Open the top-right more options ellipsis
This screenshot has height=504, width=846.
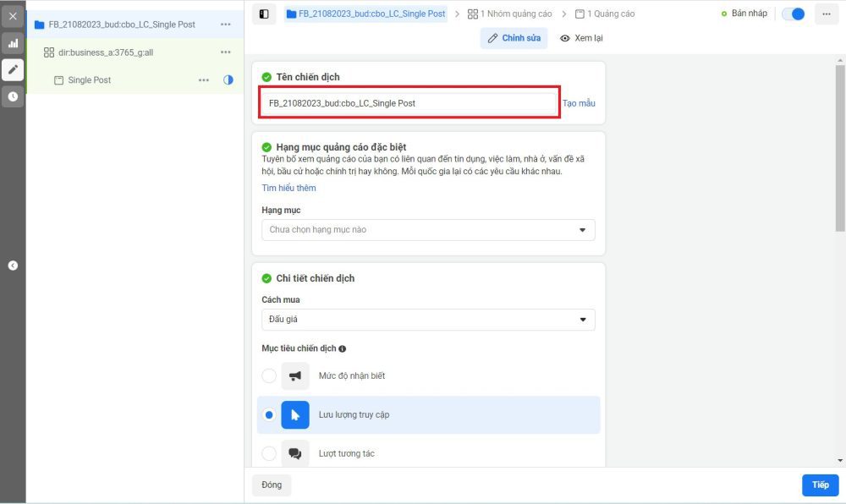(x=826, y=14)
